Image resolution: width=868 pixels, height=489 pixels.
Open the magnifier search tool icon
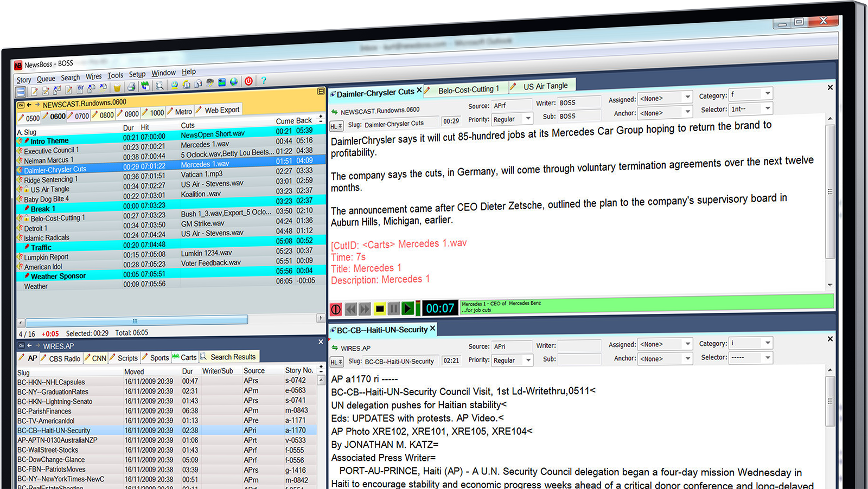click(159, 85)
